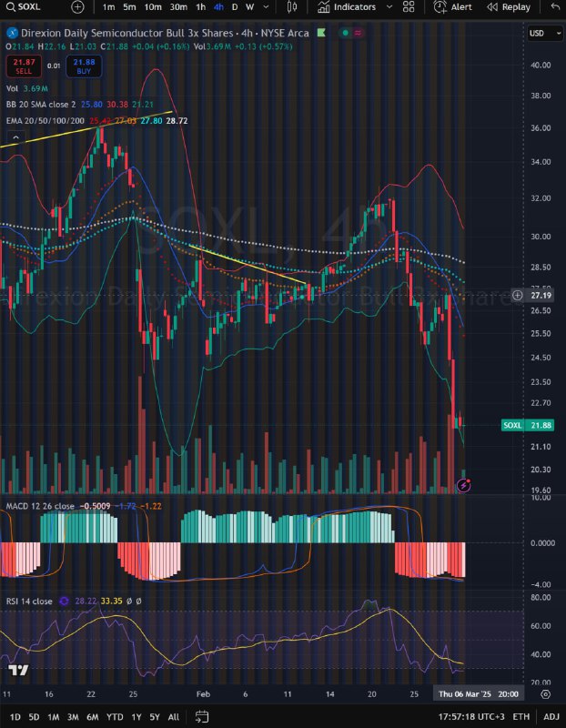Show All date range

point(173,717)
